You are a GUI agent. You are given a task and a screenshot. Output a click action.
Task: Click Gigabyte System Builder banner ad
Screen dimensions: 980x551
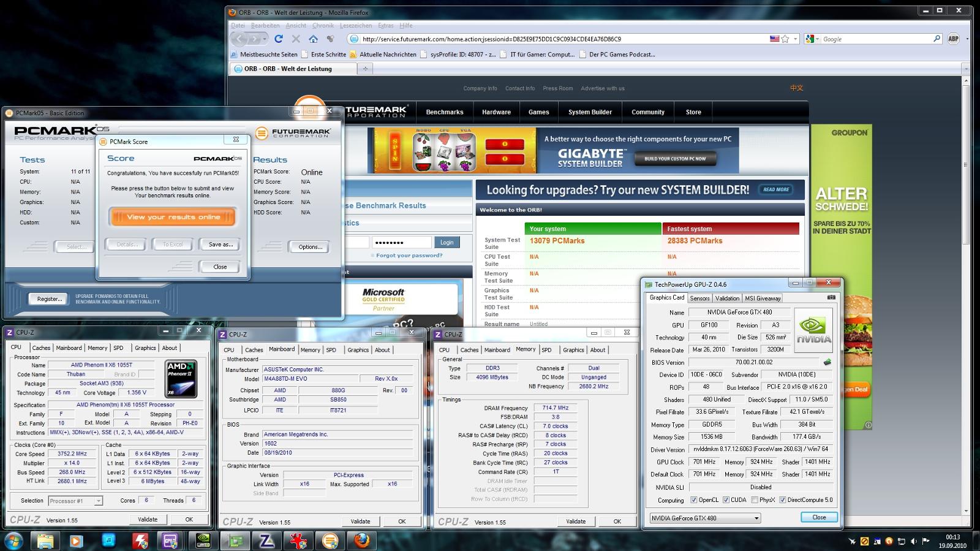pos(553,150)
